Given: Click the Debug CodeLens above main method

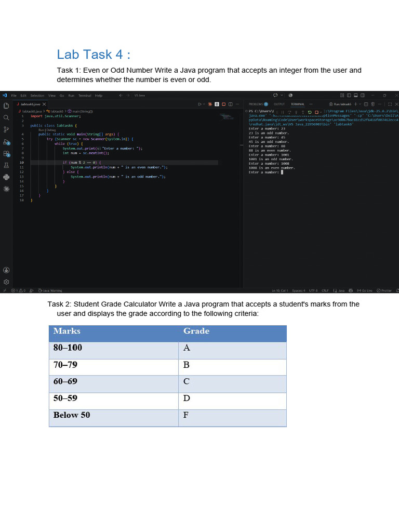Looking at the screenshot, I should [x=51, y=130].
